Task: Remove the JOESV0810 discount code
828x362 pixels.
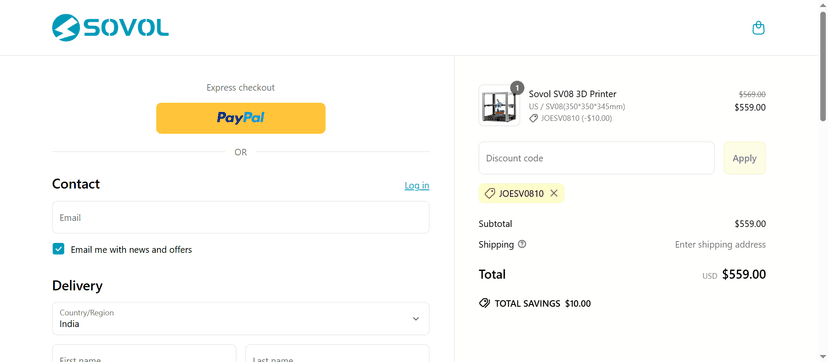Action: coord(554,193)
